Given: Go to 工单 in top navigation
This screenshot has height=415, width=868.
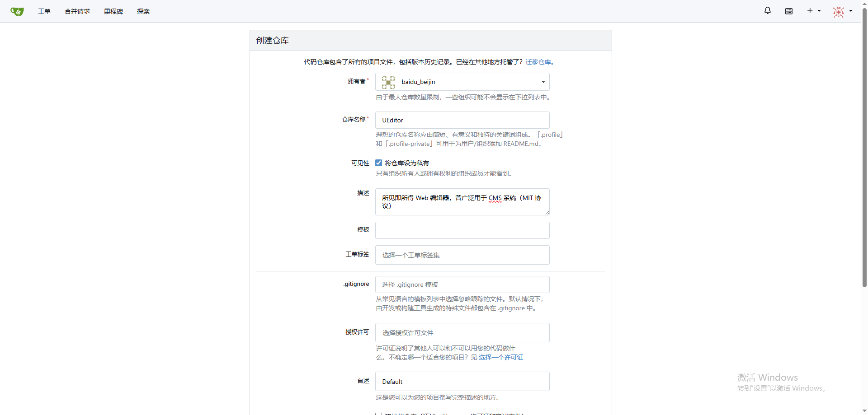Looking at the screenshot, I should [x=44, y=11].
